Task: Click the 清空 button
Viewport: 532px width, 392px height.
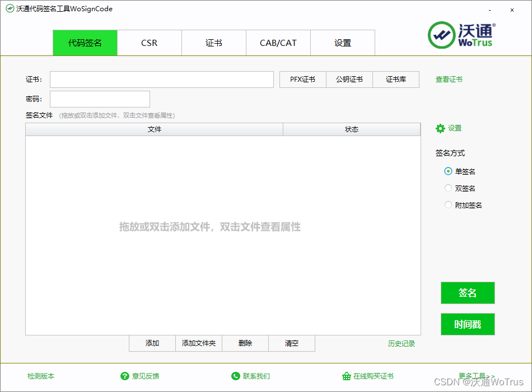Action: pyautogui.click(x=292, y=343)
